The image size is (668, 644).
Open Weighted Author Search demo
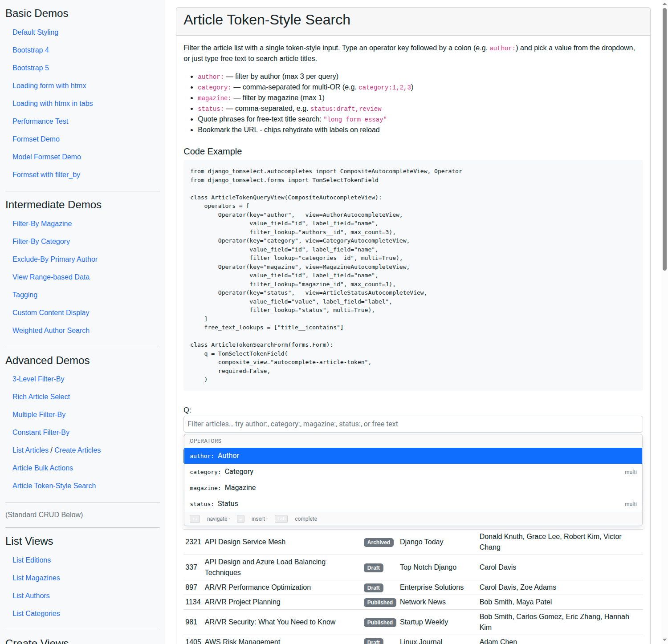tap(51, 330)
